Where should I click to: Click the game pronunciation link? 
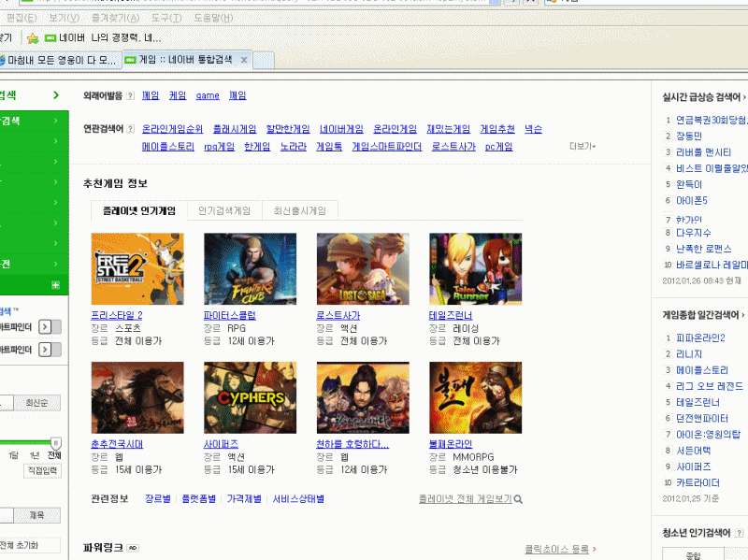208,96
